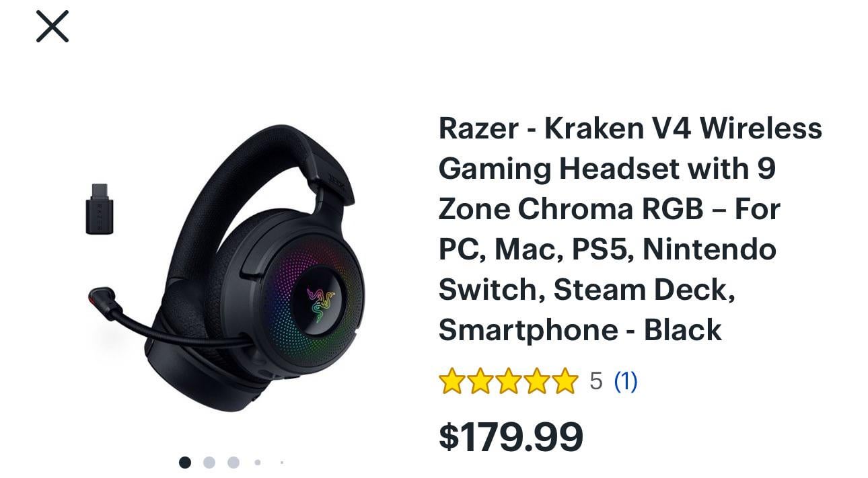868x478 pixels.
Task: Click the headset's microphone boom tip
Action: point(100,298)
